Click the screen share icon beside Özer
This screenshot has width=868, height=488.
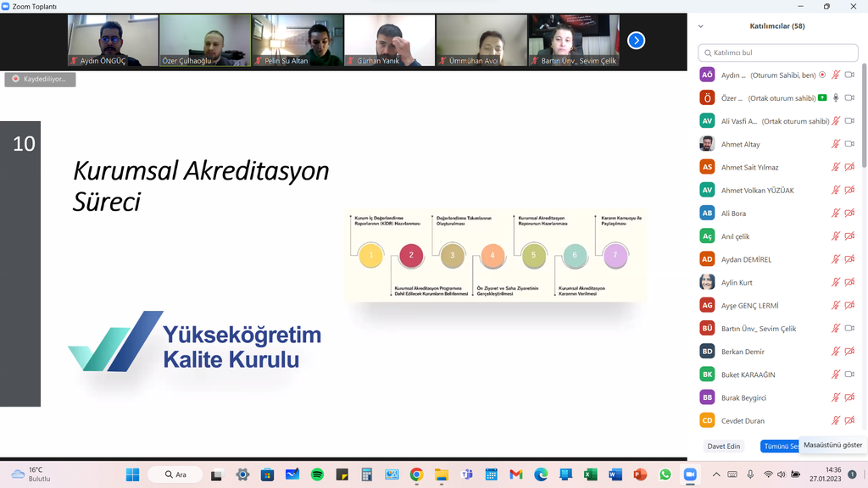(821, 98)
